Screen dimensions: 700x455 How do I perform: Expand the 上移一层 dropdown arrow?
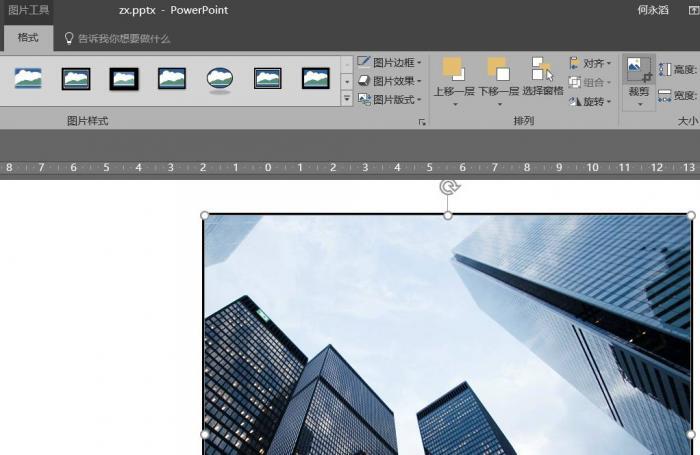point(455,104)
